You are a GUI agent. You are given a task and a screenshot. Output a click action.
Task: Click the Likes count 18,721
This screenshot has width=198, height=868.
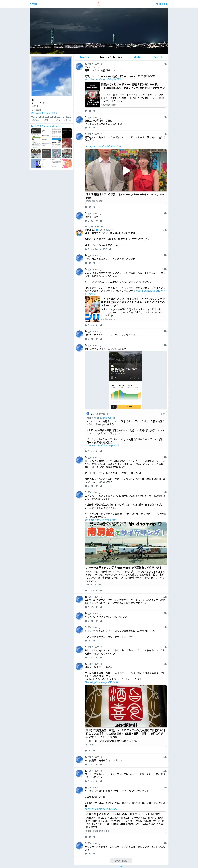68,120
